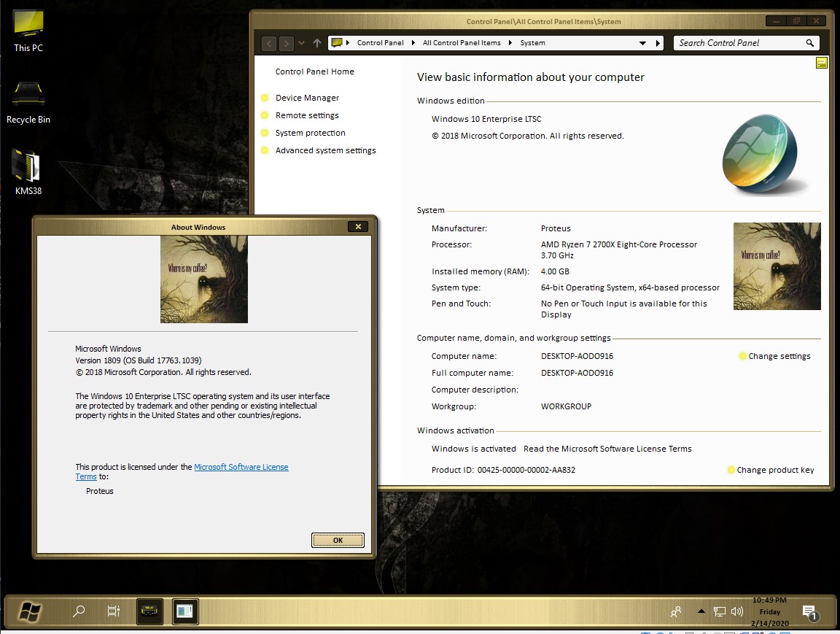
Task: Go back in the Control Panel window
Action: [269, 43]
